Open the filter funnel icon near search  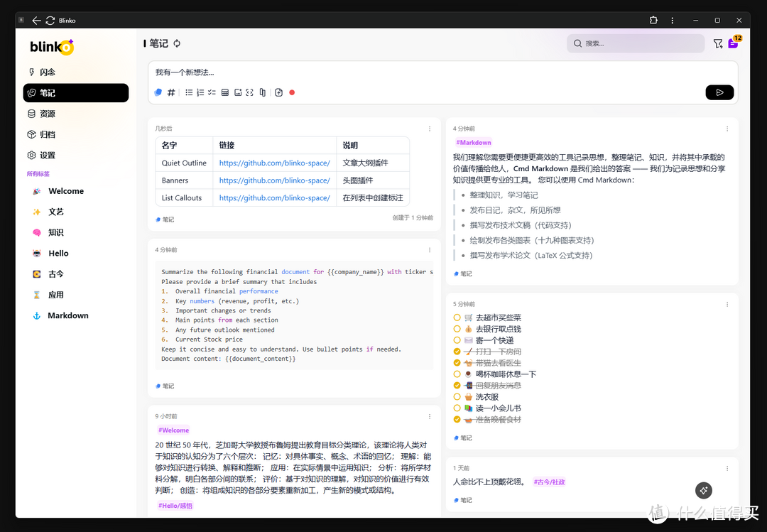coord(717,44)
